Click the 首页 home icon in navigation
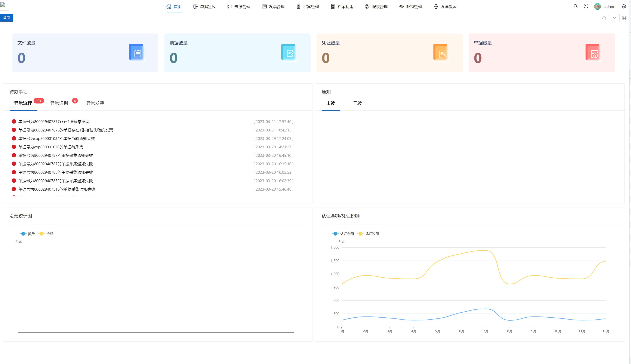This screenshot has width=631, height=364. tap(169, 7)
